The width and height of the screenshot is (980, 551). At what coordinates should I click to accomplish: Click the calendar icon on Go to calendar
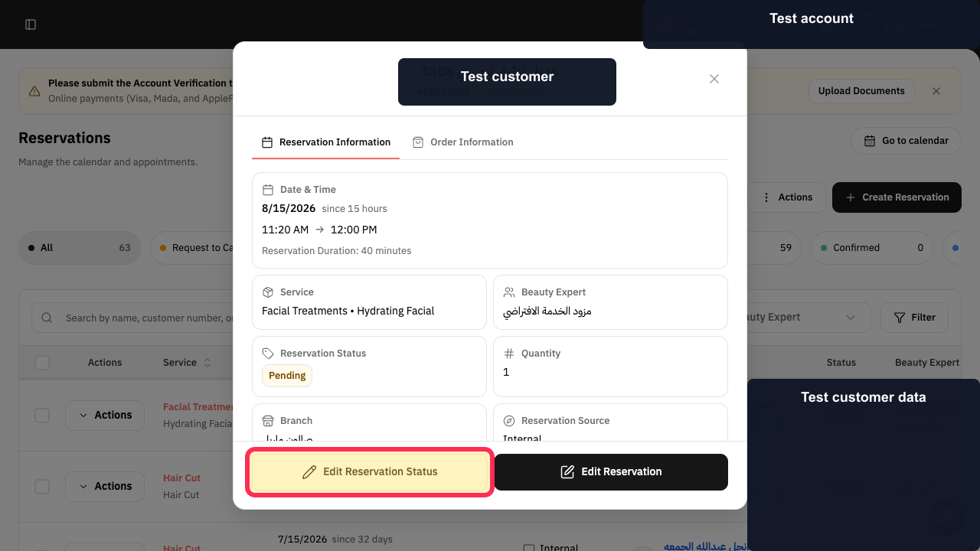click(x=870, y=141)
